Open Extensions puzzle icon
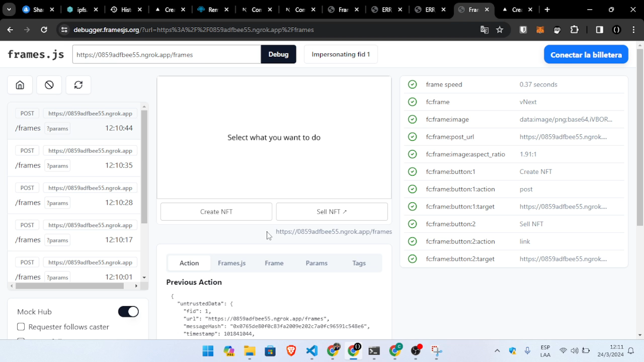This screenshot has width=644, height=362. 574,30
